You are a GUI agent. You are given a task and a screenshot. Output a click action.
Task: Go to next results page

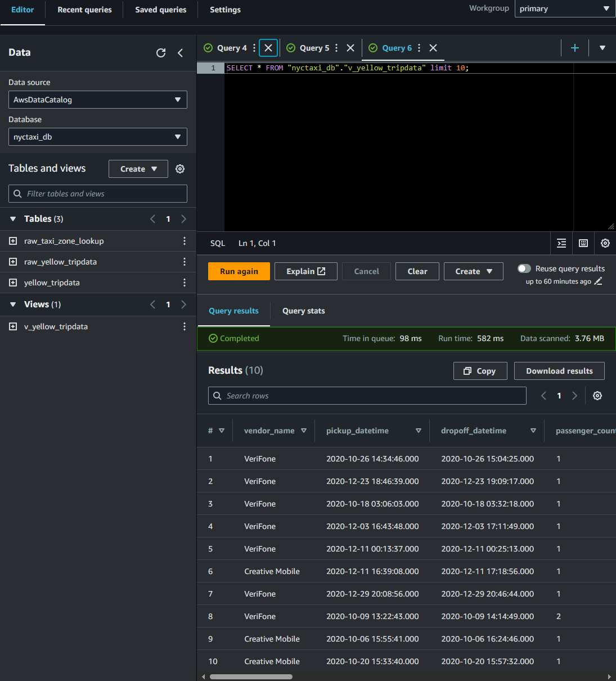click(x=574, y=396)
